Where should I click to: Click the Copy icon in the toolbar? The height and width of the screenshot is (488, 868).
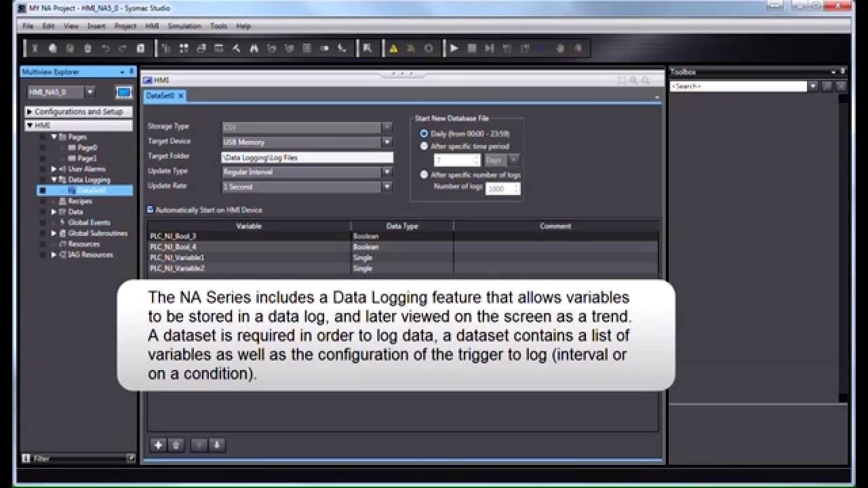coord(53,49)
